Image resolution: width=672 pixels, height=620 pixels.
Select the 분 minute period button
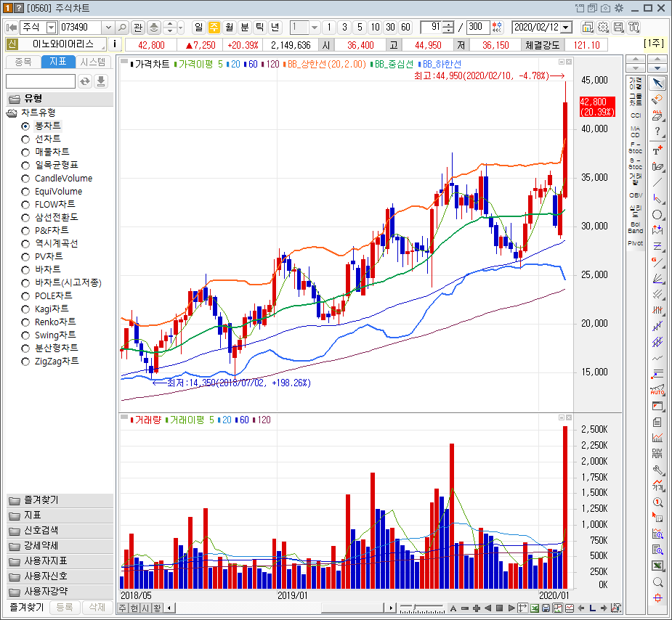[244, 28]
